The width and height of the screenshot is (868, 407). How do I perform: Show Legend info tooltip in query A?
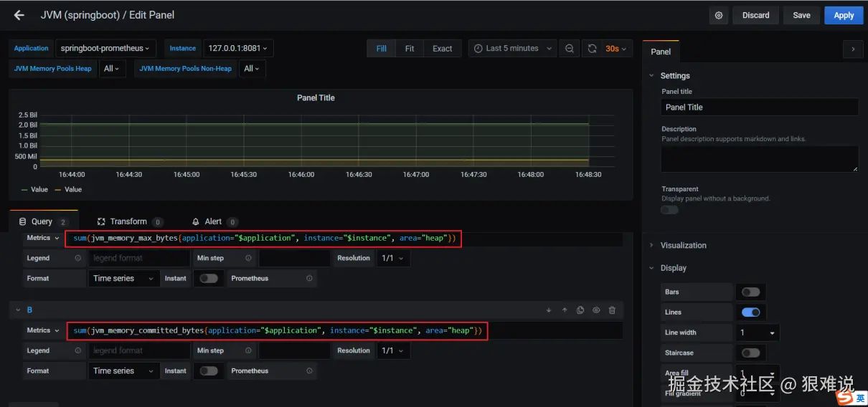[x=78, y=258]
